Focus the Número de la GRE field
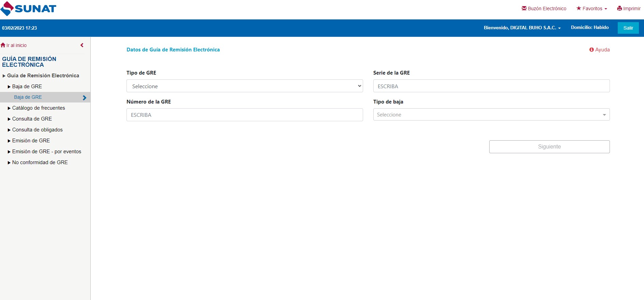Image resolution: width=644 pixels, height=300 pixels. pos(244,115)
